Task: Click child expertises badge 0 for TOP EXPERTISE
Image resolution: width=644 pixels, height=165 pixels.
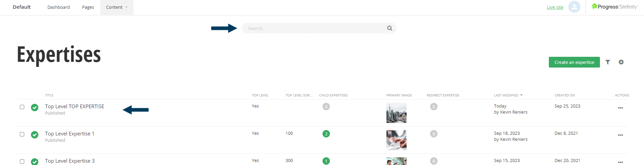Action: pos(326,107)
